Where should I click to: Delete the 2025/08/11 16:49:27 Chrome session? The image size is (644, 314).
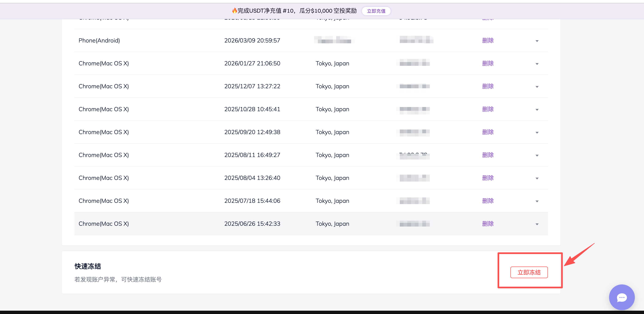pyautogui.click(x=488, y=155)
